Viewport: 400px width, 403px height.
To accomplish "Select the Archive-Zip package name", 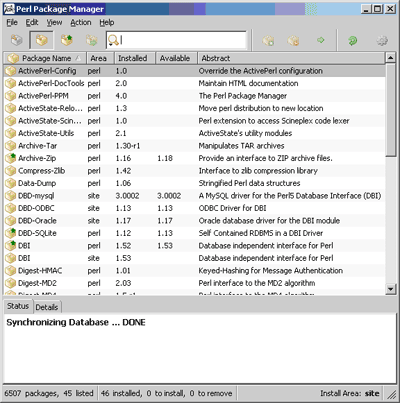I will [x=37, y=158].
